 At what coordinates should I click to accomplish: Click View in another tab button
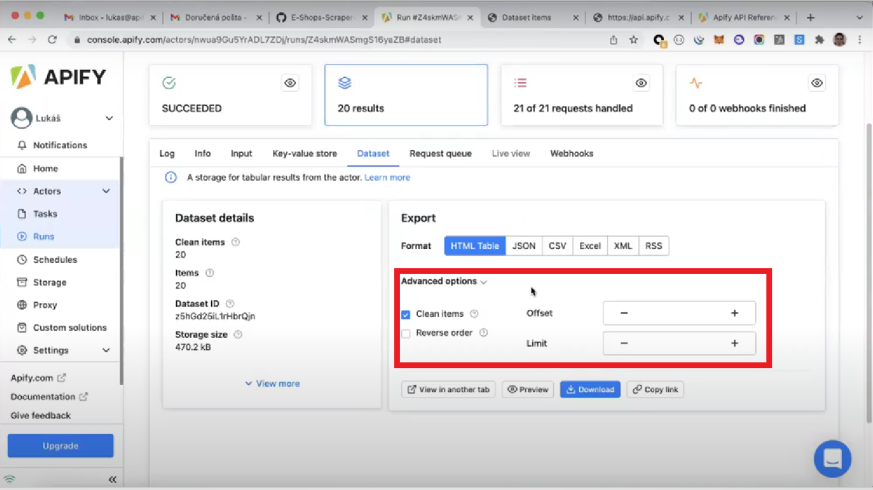pos(449,389)
